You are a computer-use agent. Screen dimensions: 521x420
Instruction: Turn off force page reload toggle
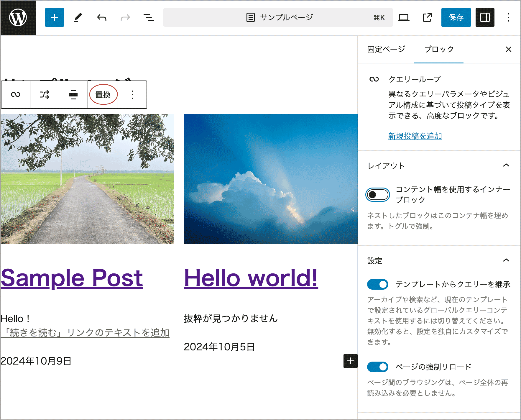point(377,367)
